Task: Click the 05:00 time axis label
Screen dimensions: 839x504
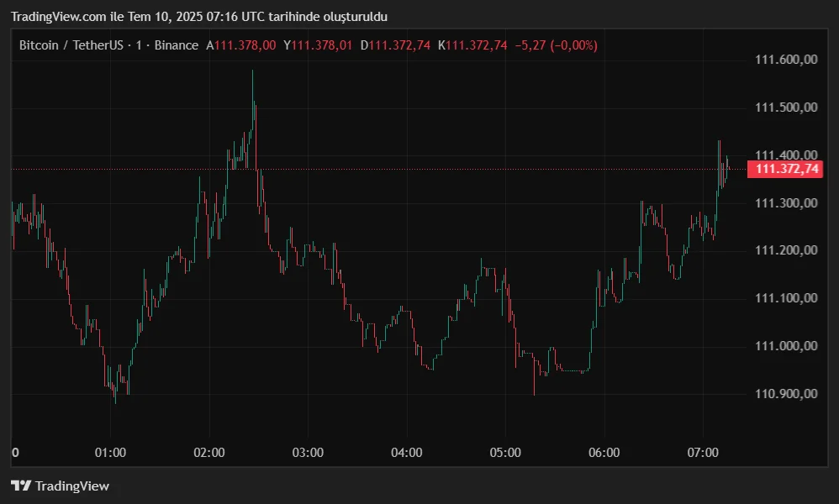Action: pyautogui.click(x=505, y=453)
